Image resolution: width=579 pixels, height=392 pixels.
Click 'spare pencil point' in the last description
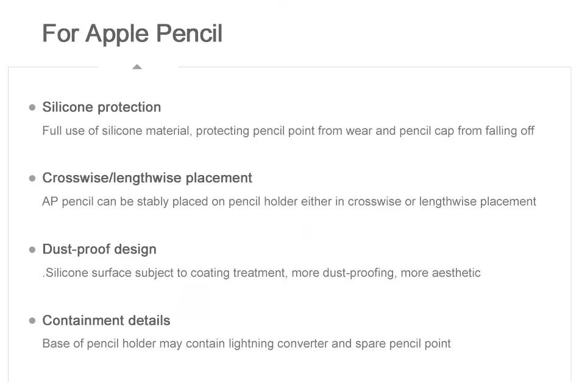[x=403, y=344]
